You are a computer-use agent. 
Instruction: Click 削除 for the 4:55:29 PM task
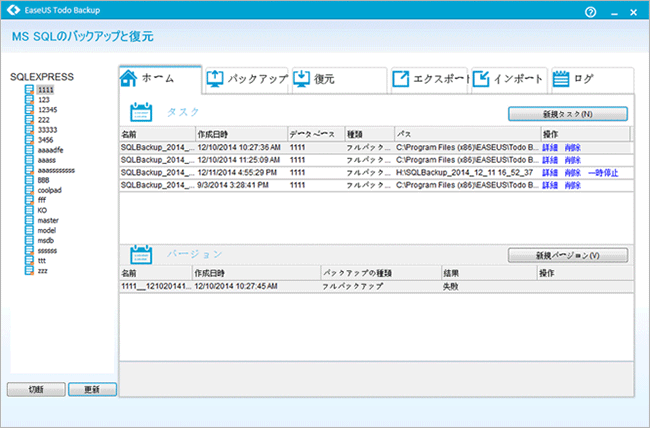point(572,173)
